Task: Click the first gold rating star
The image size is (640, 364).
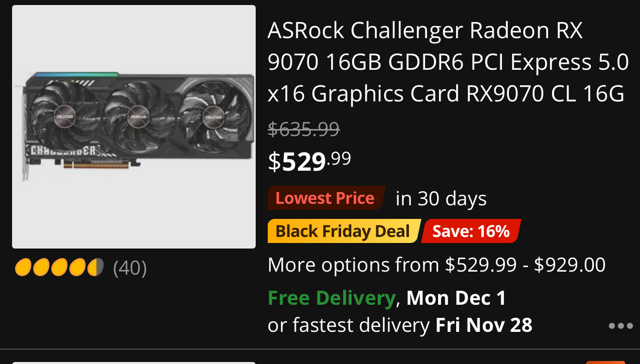Action: (23, 268)
